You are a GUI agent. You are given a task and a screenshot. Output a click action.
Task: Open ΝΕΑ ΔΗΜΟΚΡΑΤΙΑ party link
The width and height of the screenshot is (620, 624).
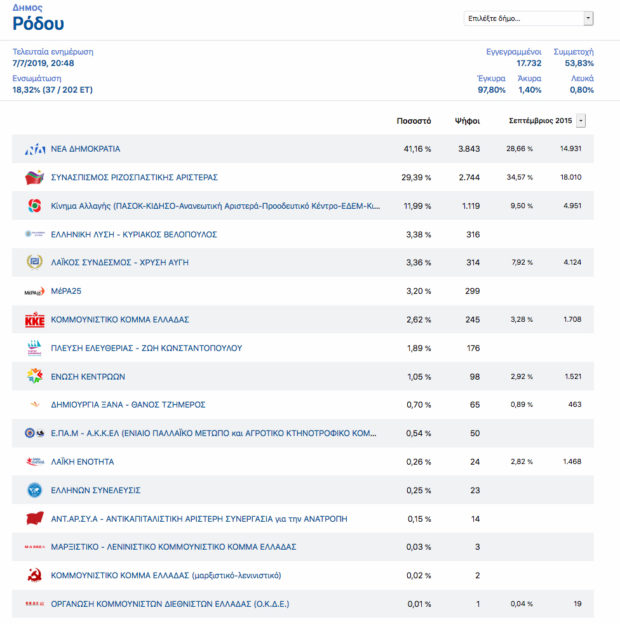pos(86,149)
